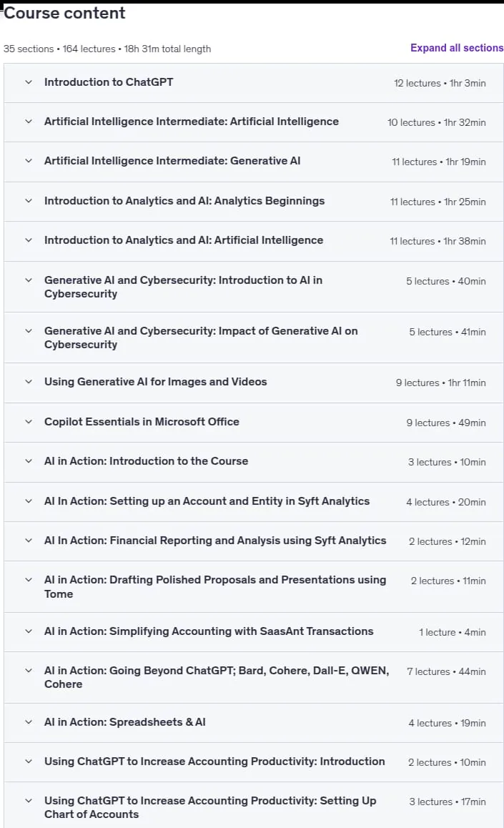The width and height of the screenshot is (504, 828).
Task: Select Going Beyond ChatGPT; Bard, Cohere section
Action: pos(217,677)
